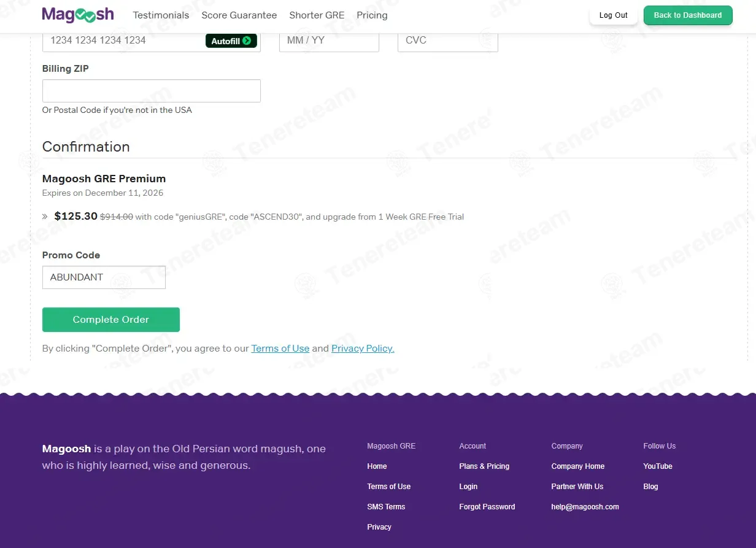The height and width of the screenshot is (548, 756).
Task: Go Back to Dashboard
Action: [688, 15]
